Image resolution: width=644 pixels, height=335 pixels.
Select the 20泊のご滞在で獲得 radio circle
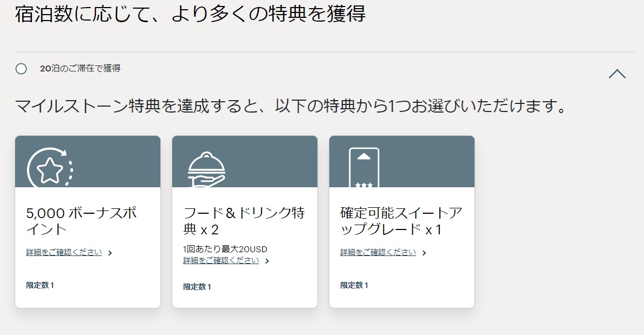pyautogui.click(x=21, y=69)
